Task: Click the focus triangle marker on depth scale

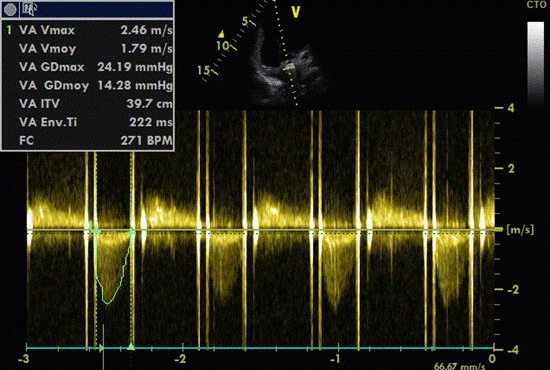Action: 221,34
